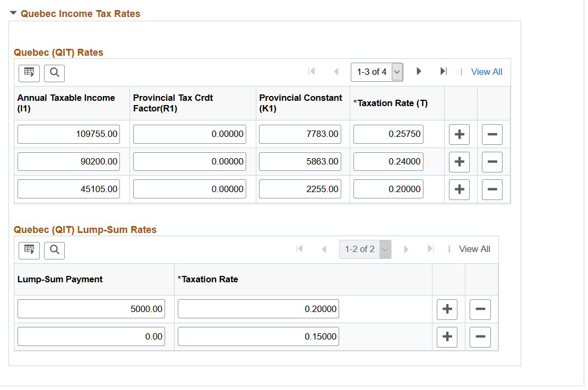Click View All for Lump-Sum Rates
The width and height of the screenshot is (588, 390).
pyautogui.click(x=474, y=249)
